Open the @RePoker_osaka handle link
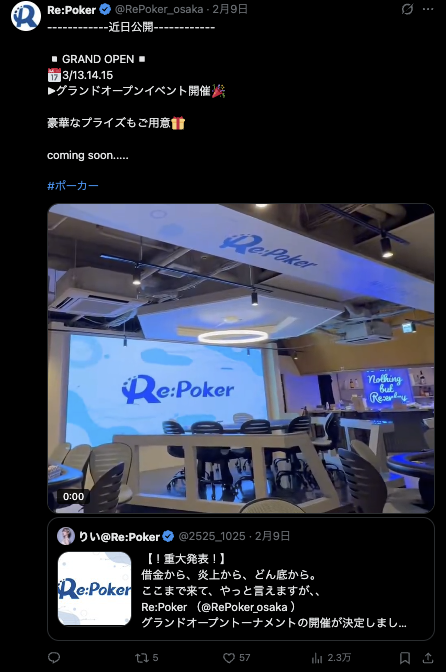This screenshot has height=672, width=446. 159,9
